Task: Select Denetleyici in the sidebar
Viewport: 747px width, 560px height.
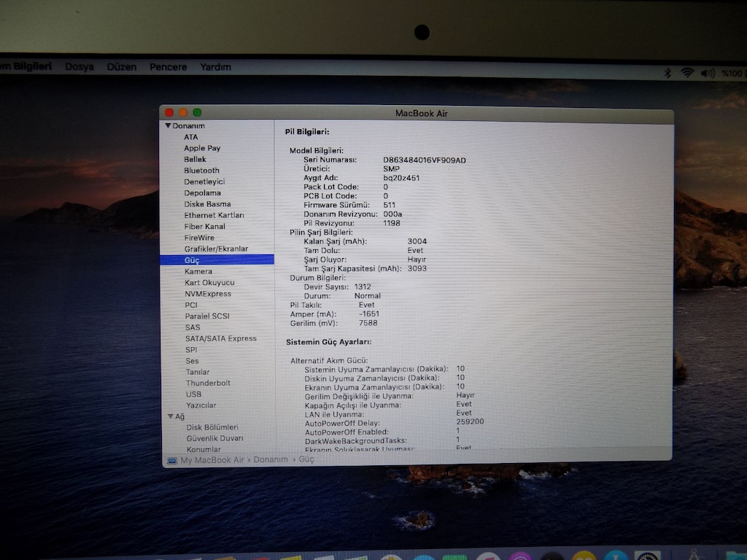Action: 204,182
